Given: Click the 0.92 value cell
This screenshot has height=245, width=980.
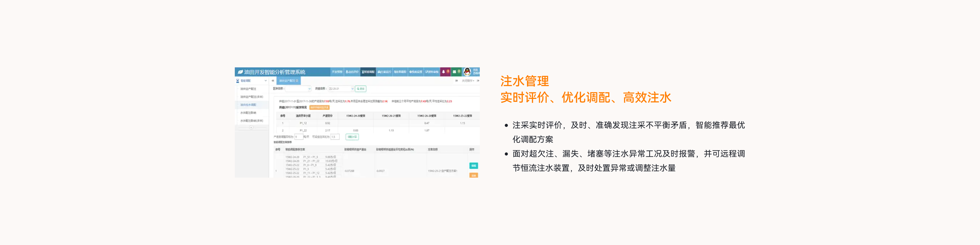Looking at the screenshot, I should pos(327,123).
